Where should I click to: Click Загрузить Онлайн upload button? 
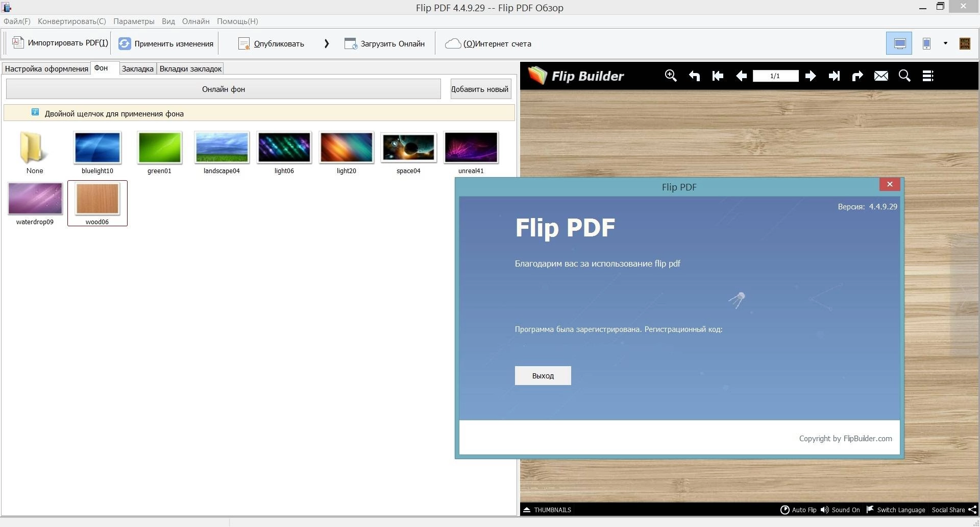tap(384, 43)
